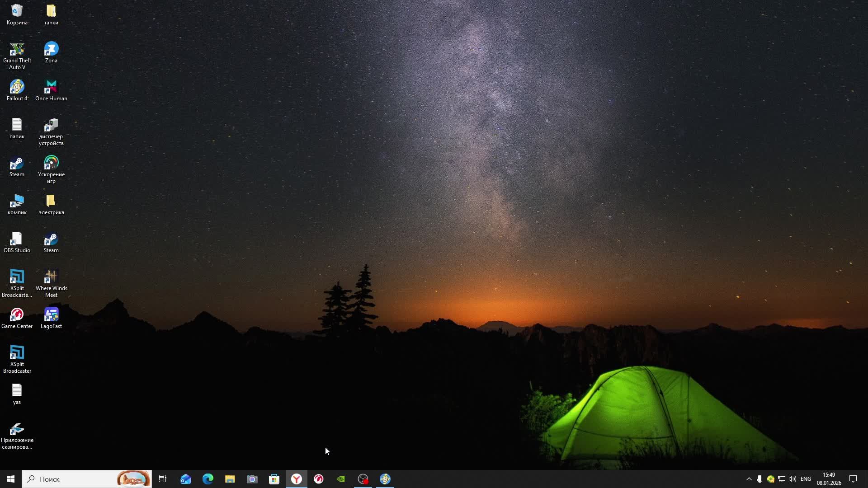Expand hidden system tray icons
This screenshot has width=868, height=488.
(x=749, y=479)
